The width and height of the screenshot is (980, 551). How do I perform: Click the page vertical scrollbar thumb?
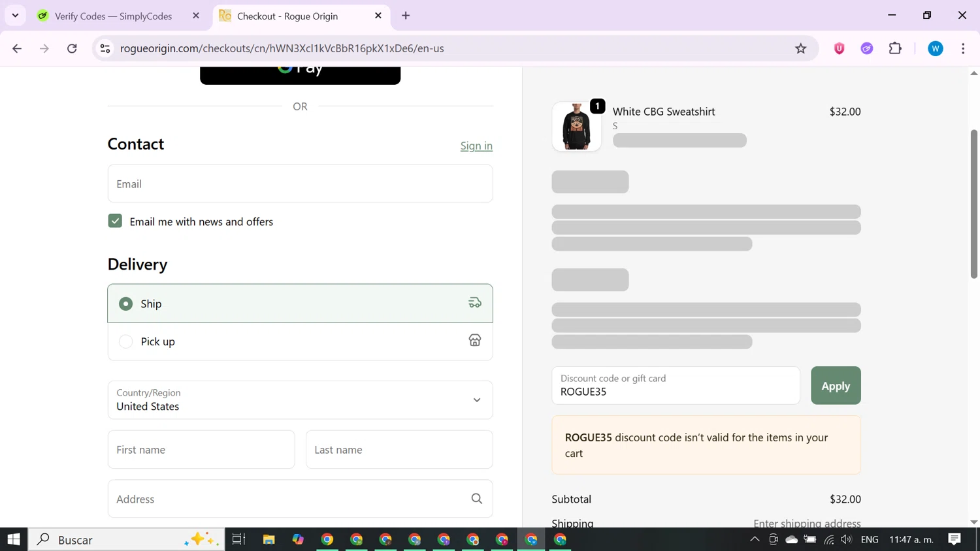tap(973, 204)
